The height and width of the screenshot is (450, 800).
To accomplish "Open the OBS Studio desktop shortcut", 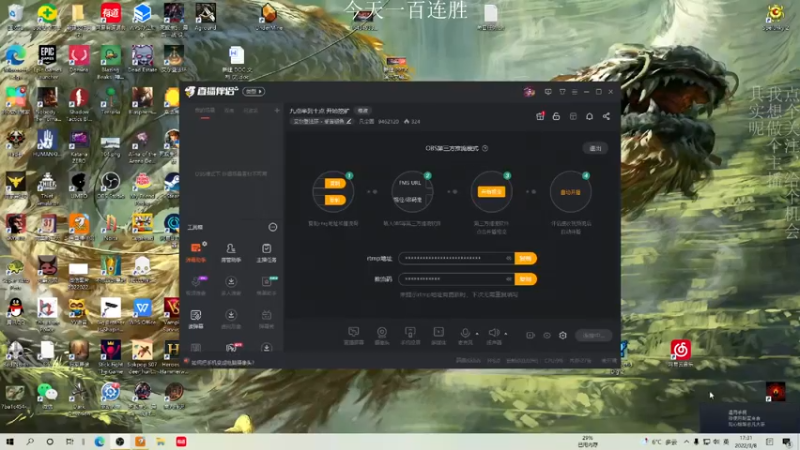I will point(110,186).
